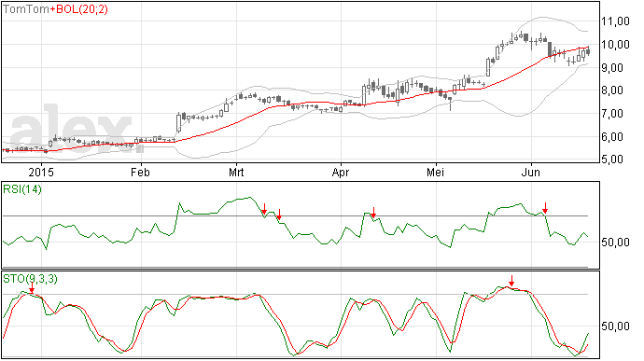Click the RSI(14) panel label
Screen dimensions: 644x361
click(22, 189)
